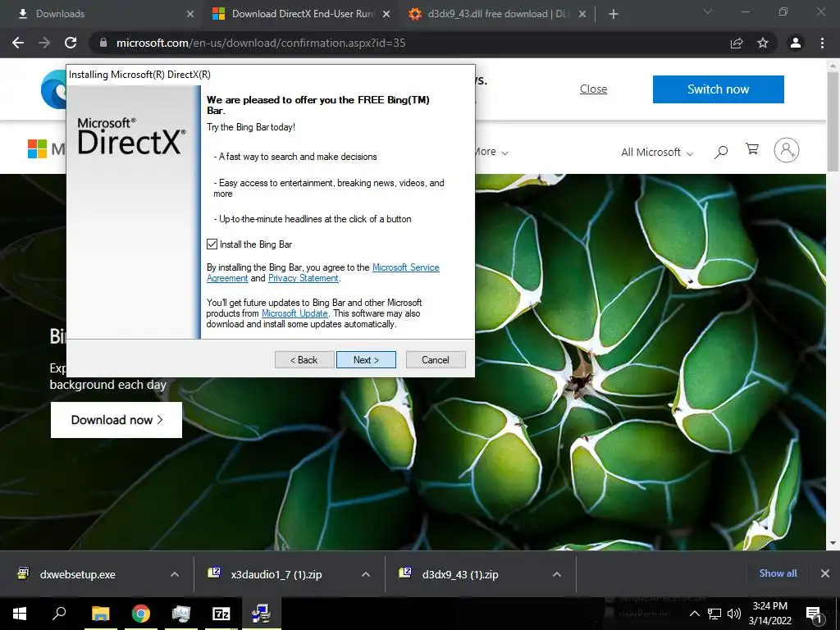Close the downloads shelf
840x630 pixels.
point(825,573)
